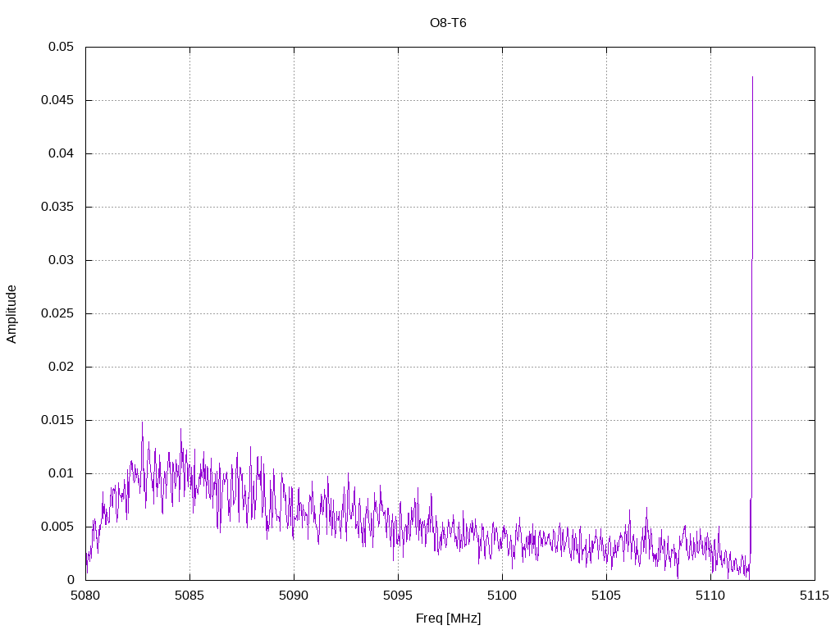Screen dimensions: 840x630
Task: Click the 0.035 y-axis tick label
Action: (57, 207)
